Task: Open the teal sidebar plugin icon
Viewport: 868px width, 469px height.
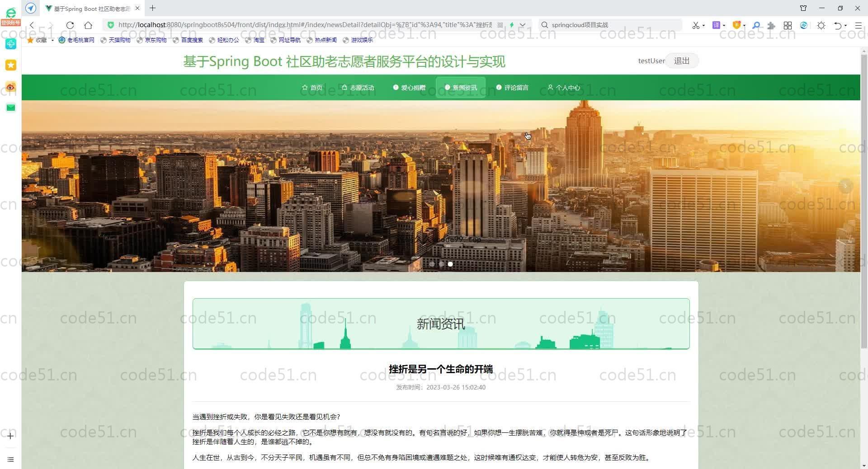Action: [x=11, y=43]
